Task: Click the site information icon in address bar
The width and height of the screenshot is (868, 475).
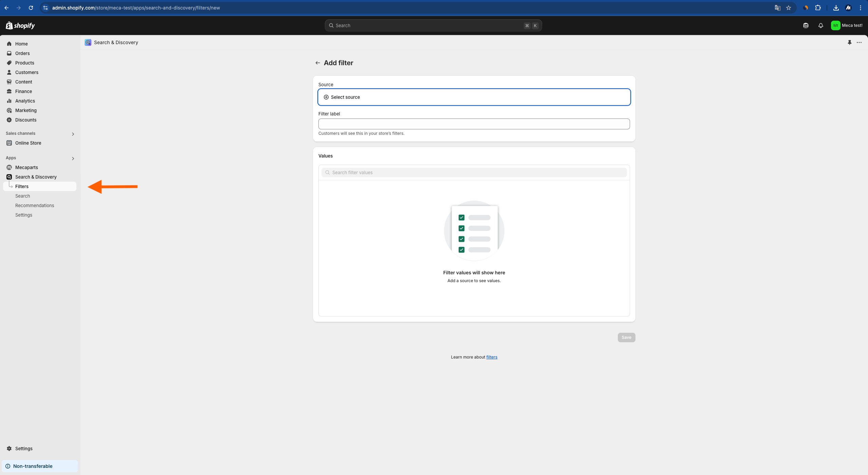Action: 45,8
